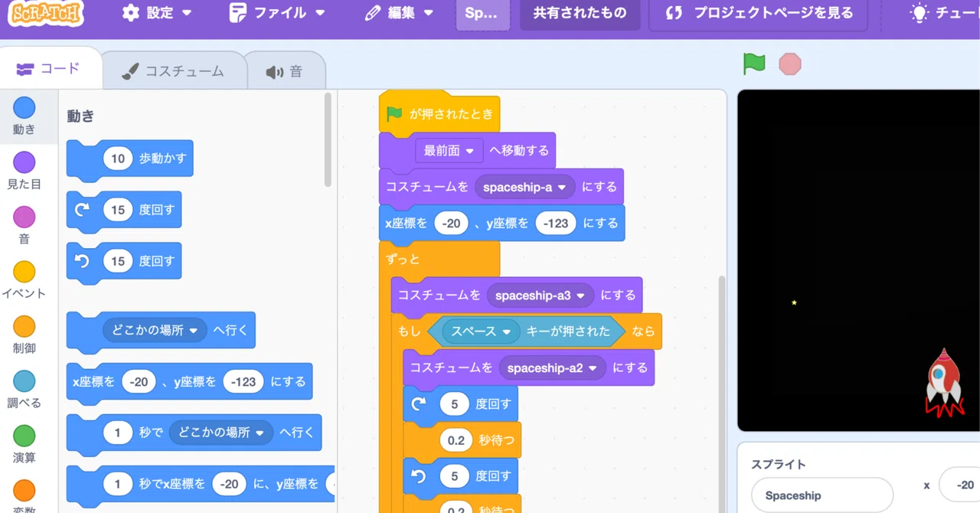Click the Spaceship sprite name field

822,495
